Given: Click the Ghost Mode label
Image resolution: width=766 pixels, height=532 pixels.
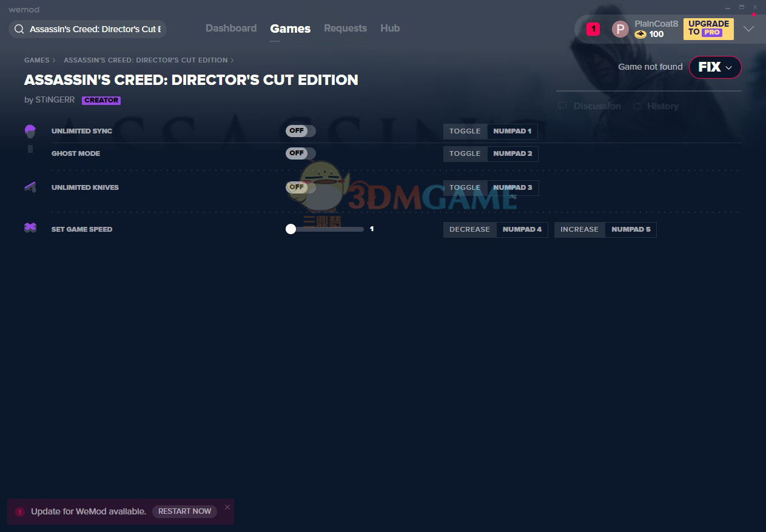Looking at the screenshot, I should (x=76, y=153).
